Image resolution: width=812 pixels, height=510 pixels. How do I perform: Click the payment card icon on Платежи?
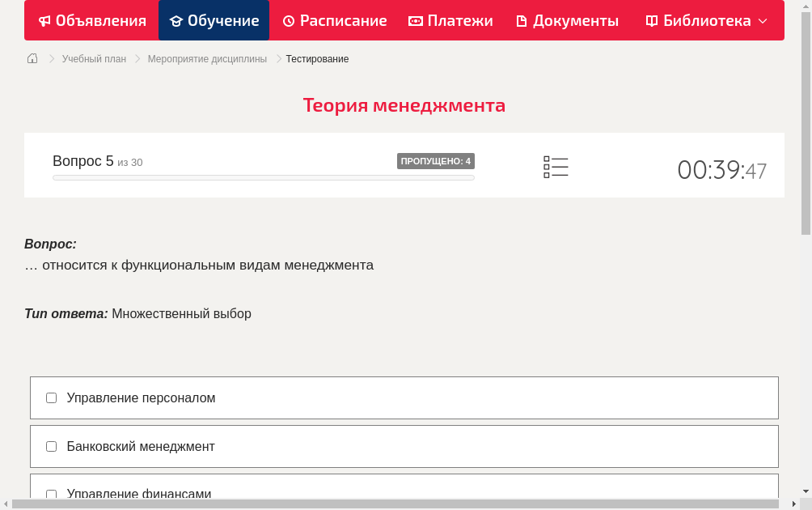tap(415, 20)
